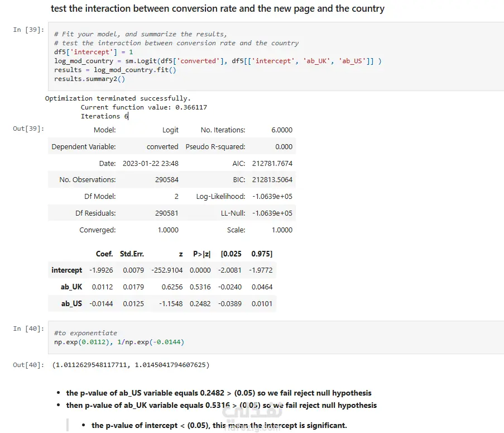This screenshot has width=504, height=433.
Task: Click the AIC value 212781.7674
Action: click(272, 163)
